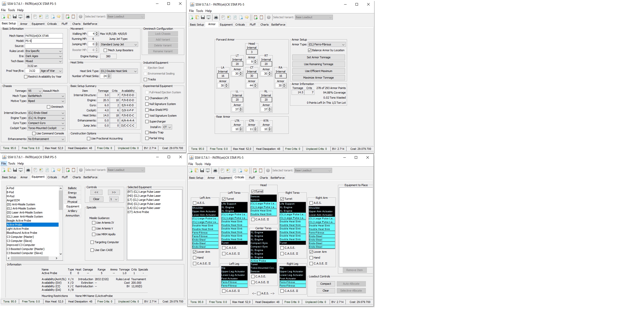
Task: Click Save icon in Criticals window toolbar
Action: (x=202, y=171)
